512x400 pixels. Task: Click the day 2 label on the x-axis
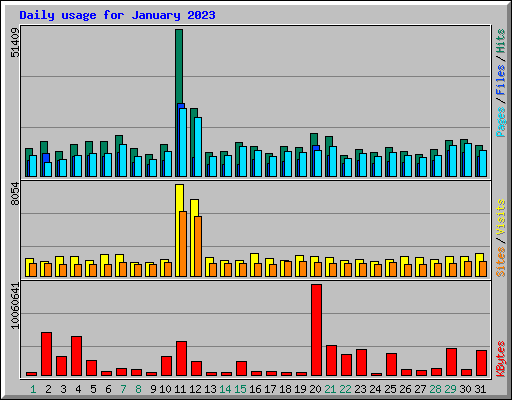[48, 389]
